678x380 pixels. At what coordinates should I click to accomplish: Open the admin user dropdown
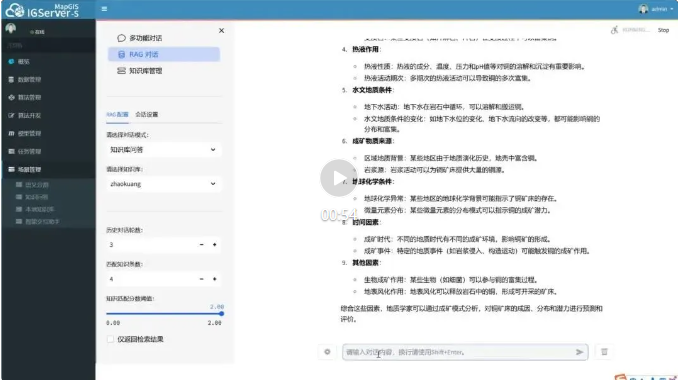click(x=656, y=9)
